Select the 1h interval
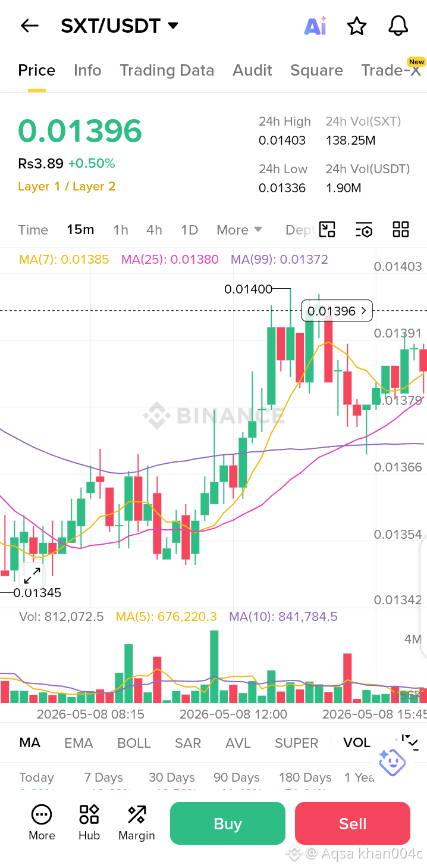427x868 pixels. point(121,230)
